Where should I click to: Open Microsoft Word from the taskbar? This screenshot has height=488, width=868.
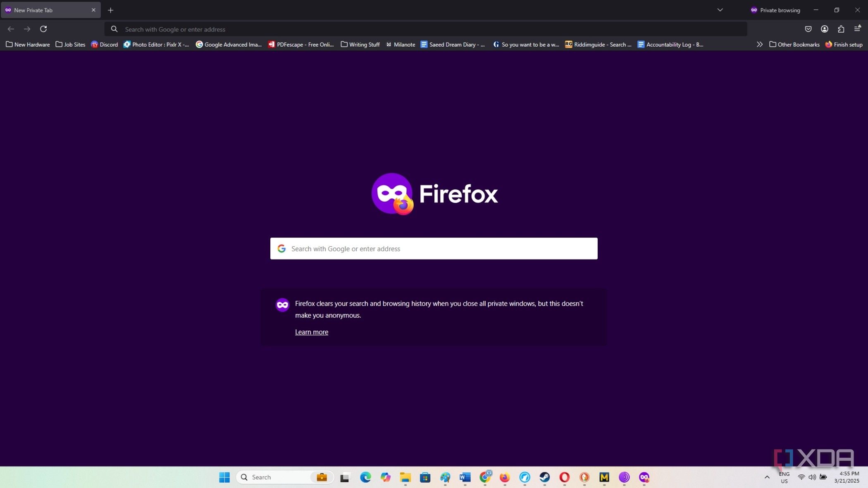(465, 477)
